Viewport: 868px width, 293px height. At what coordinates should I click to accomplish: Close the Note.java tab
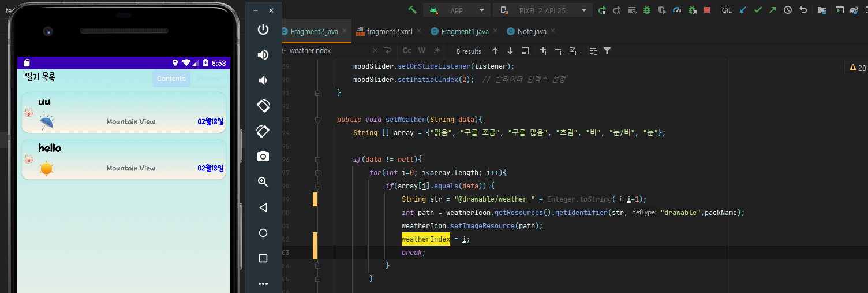[552, 31]
